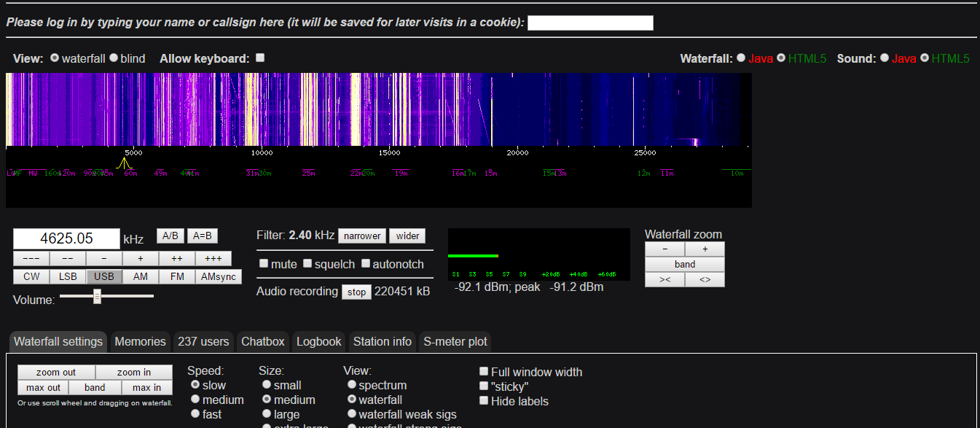Toggle the squelch checkbox
The width and height of the screenshot is (980, 428).
coord(307,263)
